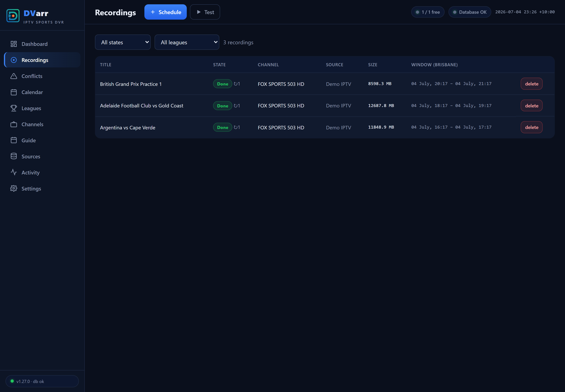Click the SOURCE column header
The height and width of the screenshot is (392, 565).
click(335, 65)
